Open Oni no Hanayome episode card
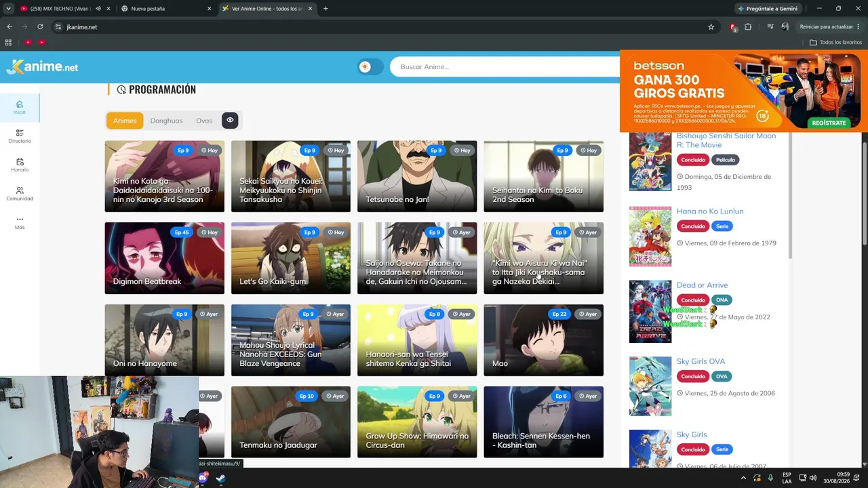The image size is (868, 488). (x=164, y=340)
